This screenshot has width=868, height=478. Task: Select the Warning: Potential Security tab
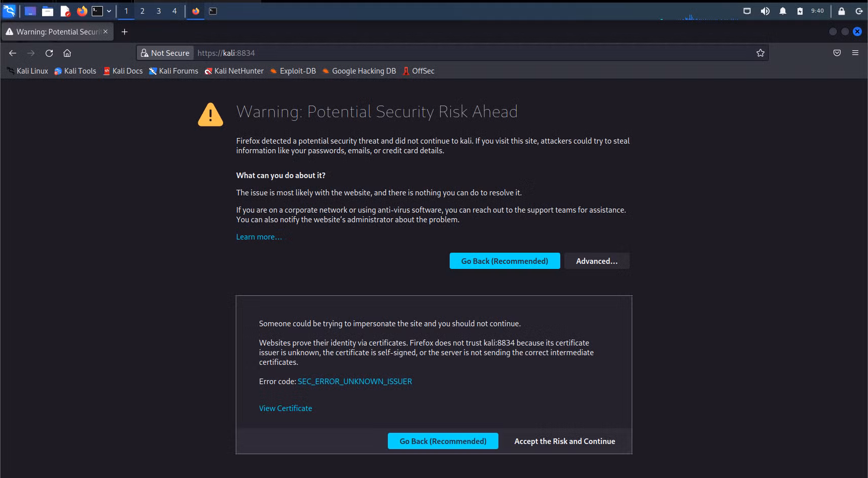tap(57, 31)
